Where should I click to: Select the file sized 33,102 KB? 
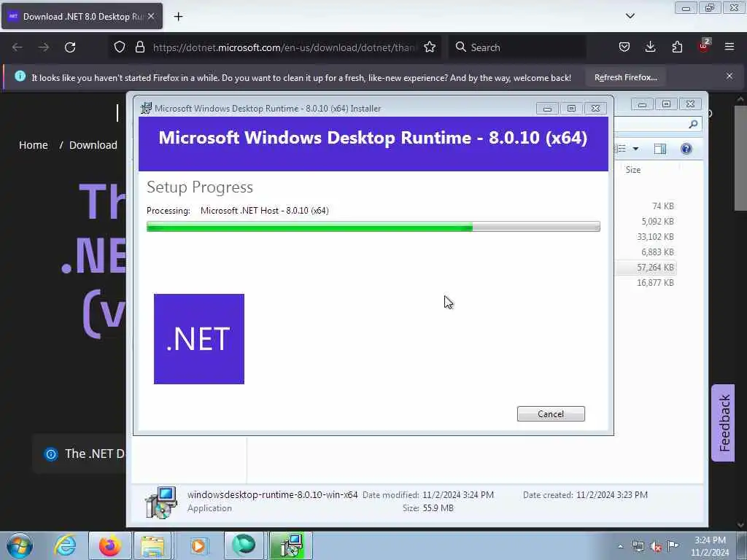point(655,237)
